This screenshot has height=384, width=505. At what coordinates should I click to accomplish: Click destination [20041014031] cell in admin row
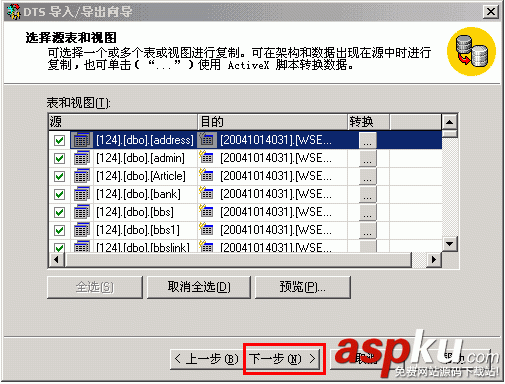tap(276, 158)
